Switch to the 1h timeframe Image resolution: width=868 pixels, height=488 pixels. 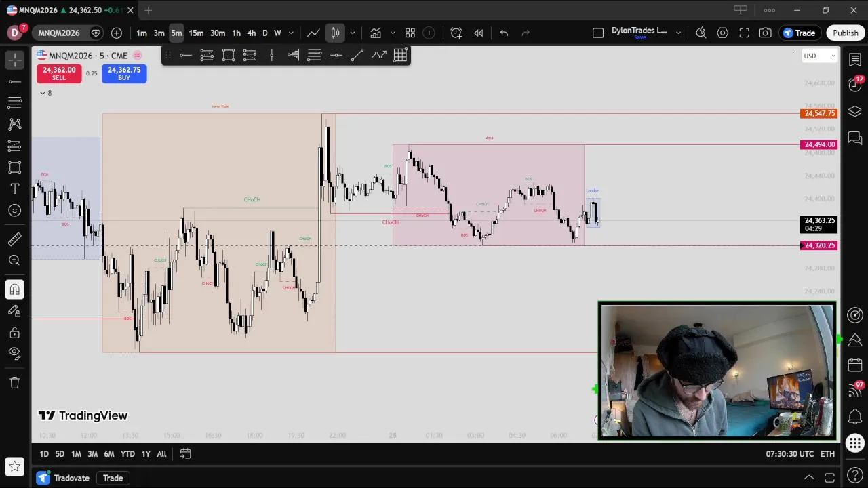click(236, 33)
